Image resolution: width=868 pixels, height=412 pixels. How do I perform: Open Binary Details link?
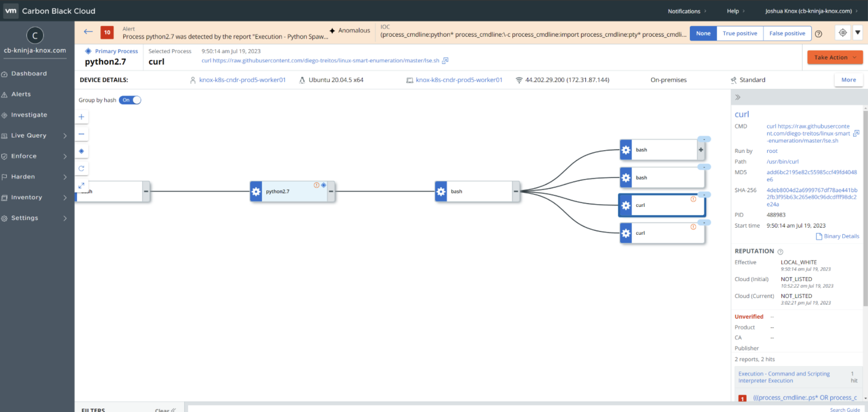(837, 236)
